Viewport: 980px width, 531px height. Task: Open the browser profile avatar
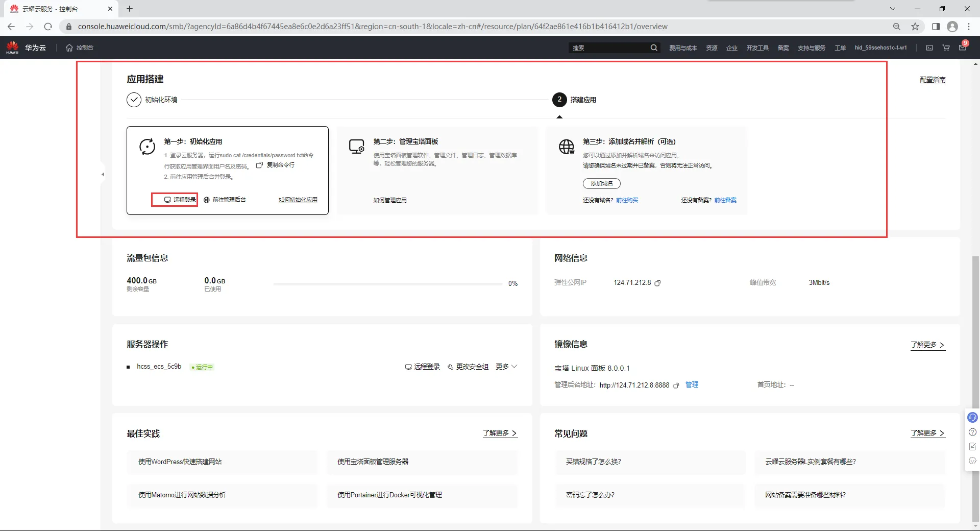click(x=952, y=27)
